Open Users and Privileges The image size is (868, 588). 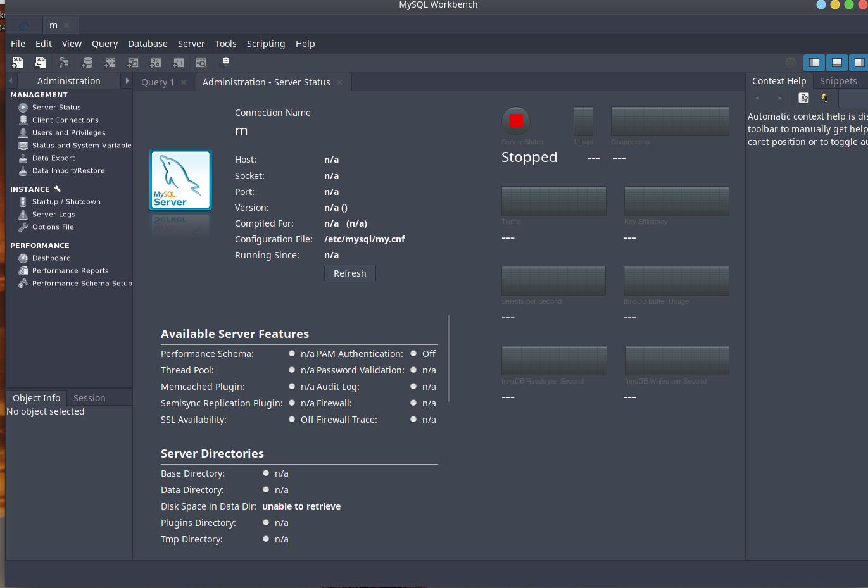(x=68, y=133)
